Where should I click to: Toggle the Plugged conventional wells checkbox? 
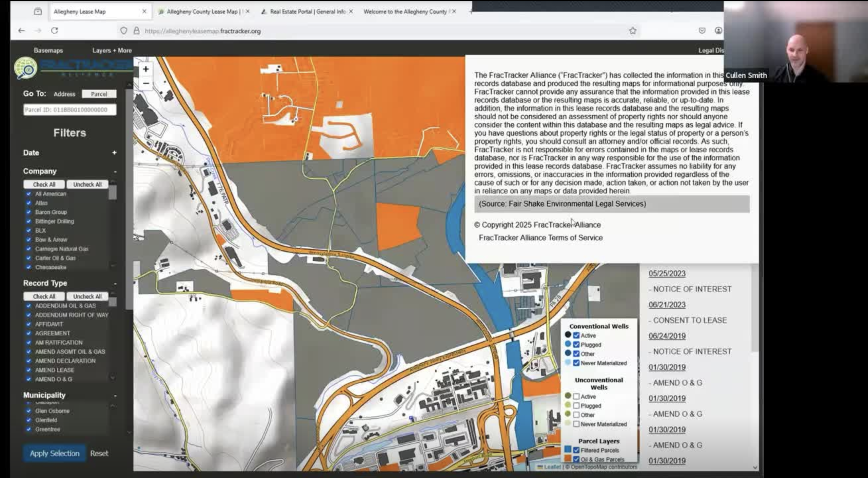576,344
